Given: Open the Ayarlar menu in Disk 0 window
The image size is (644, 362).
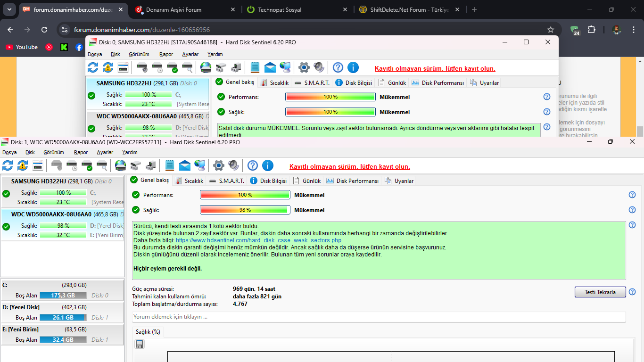Looking at the screenshot, I should [x=190, y=54].
